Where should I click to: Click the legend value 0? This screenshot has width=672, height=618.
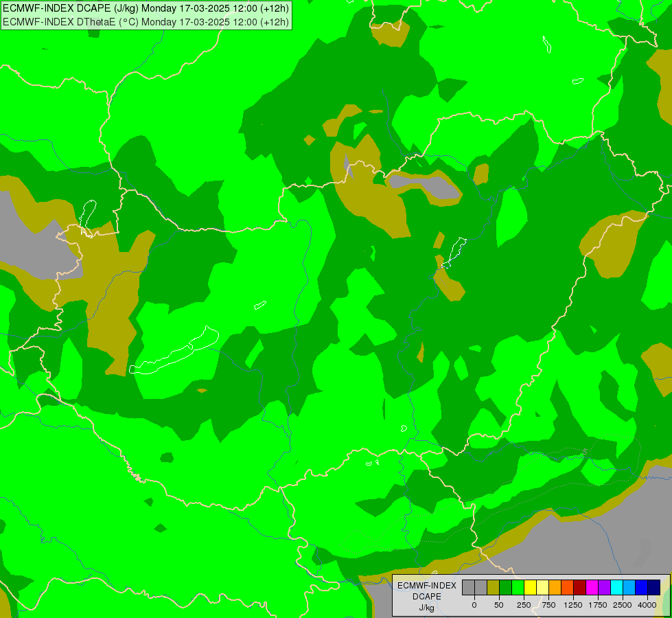(x=474, y=605)
